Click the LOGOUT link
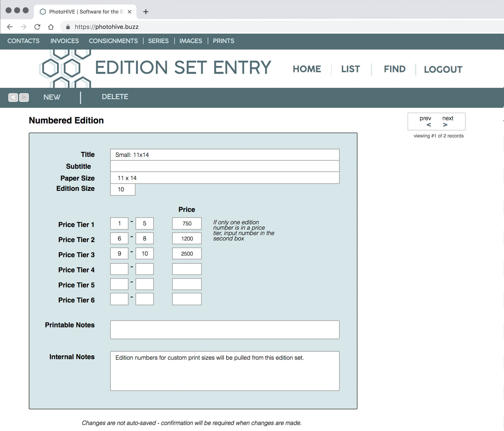Viewport: 504px width, 431px height. (443, 69)
